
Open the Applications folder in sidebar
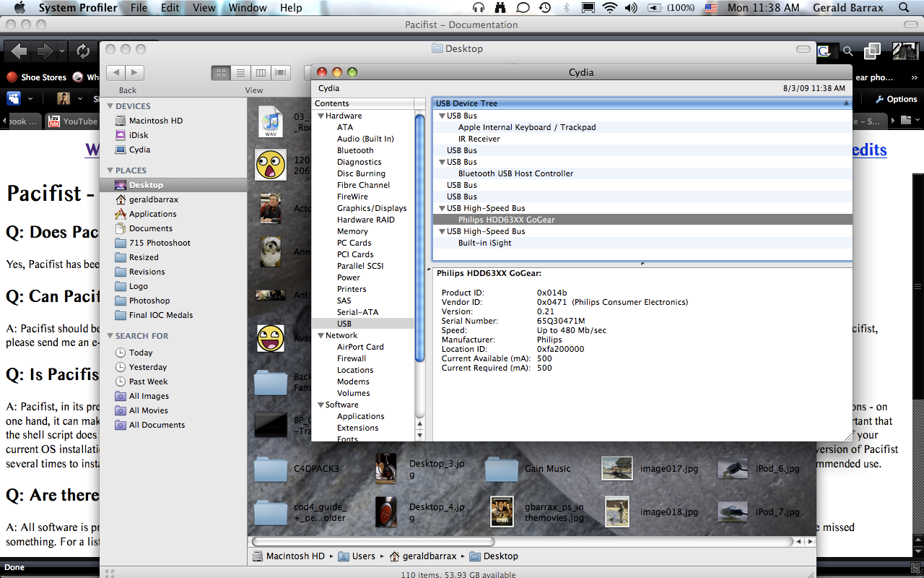(x=152, y=214)
